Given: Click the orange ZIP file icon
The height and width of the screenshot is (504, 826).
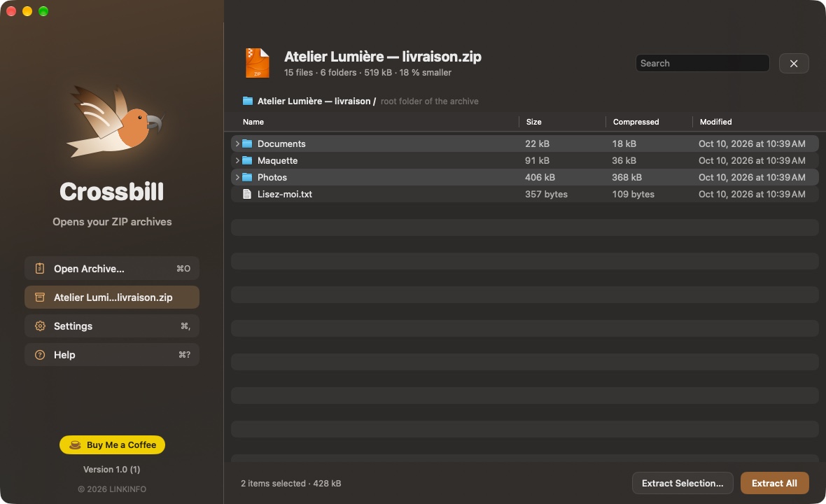Looking at the screenshot, I should pyautogui.click(x=258, y=63).
